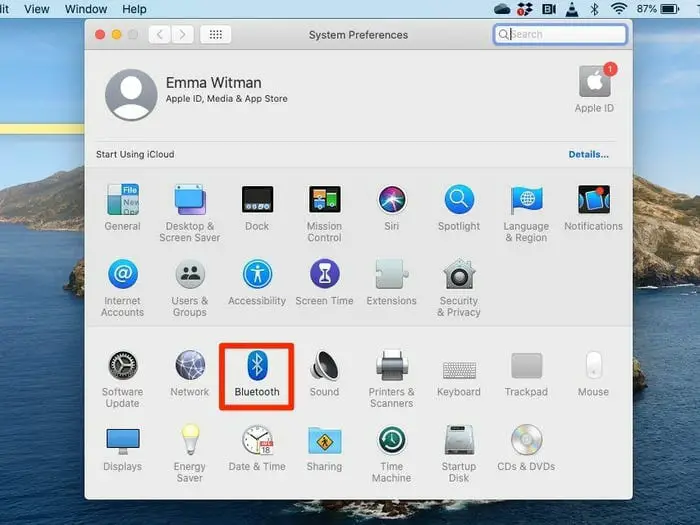Click the Emma Witman account name

click(x=213, y=83)
